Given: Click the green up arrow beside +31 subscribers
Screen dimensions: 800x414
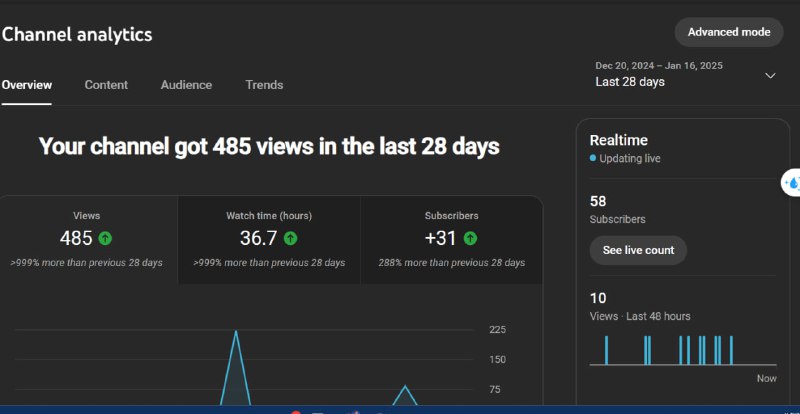Looking at the screenshot, I should point(470,238).
